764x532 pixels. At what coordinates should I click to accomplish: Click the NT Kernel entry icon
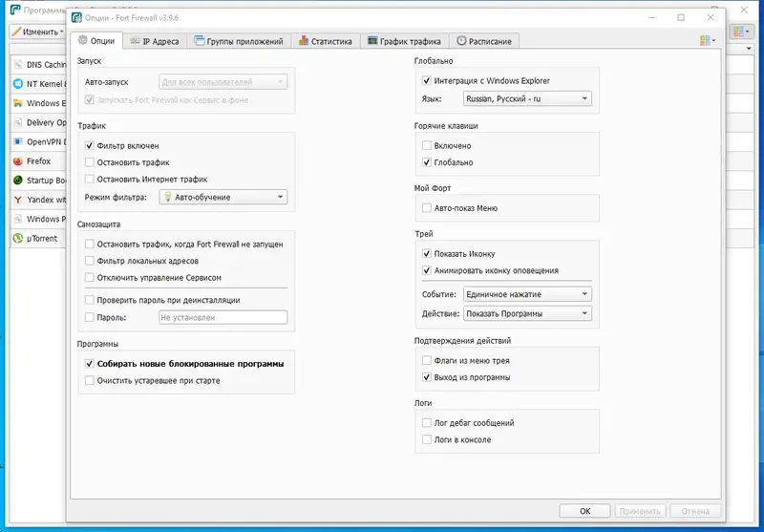pyautogui.click(x=18, y=84)
